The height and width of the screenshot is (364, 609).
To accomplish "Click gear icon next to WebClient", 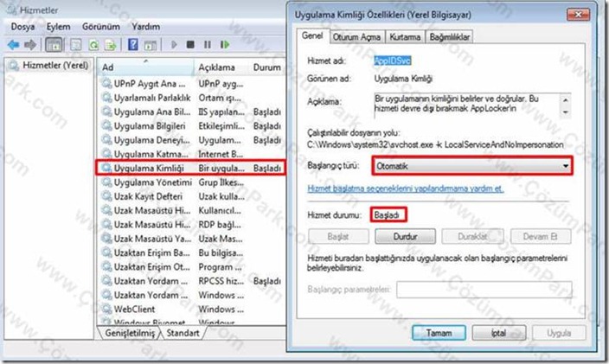I will [x=106, y=309].
